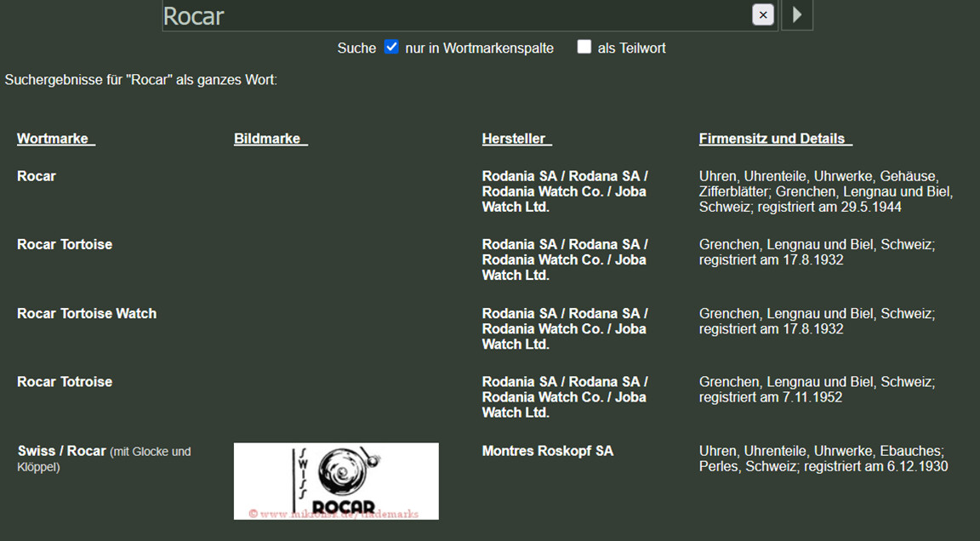The image size is (980, 541).
Task: Sort by the Wortmarke column header
Action: 55,139
